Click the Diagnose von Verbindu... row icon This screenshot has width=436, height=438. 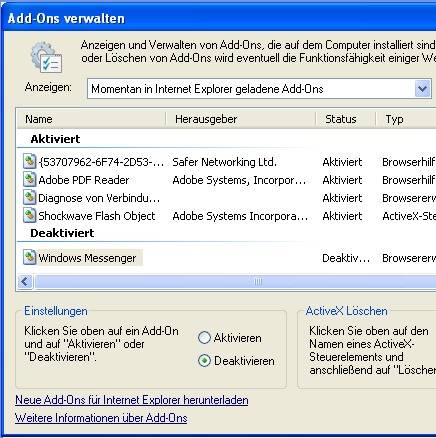tap(29, 197)
